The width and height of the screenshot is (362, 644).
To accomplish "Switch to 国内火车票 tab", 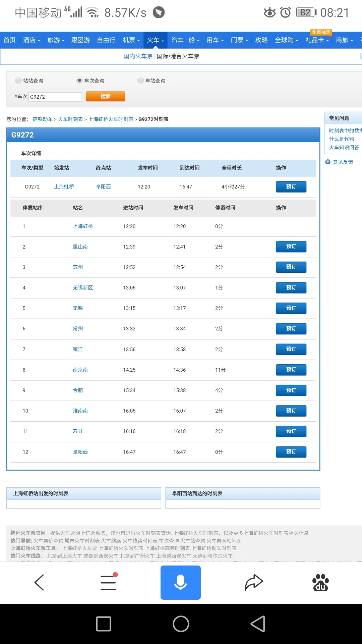I will (138, 56).
